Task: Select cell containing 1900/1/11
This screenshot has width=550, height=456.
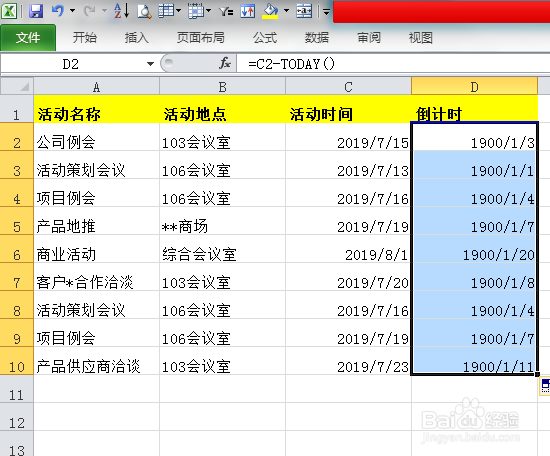Action: click(474, 361)
